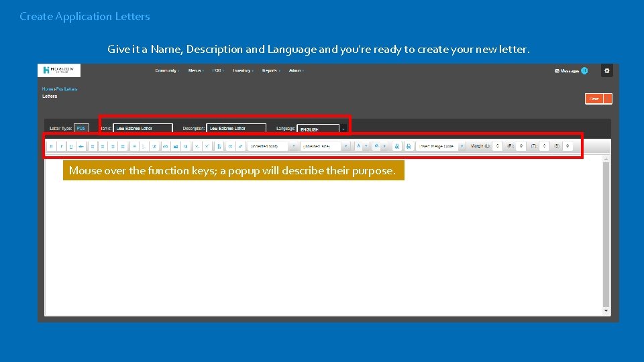Click the POS letter type button
This screenshot has width=644, height=362.
pos(81,129)
